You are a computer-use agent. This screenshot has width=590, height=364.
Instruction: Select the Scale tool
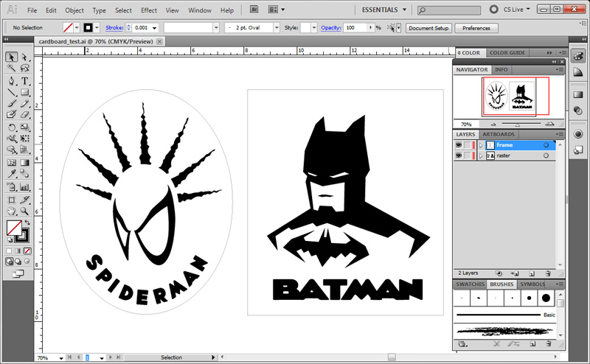coord(24,127)
